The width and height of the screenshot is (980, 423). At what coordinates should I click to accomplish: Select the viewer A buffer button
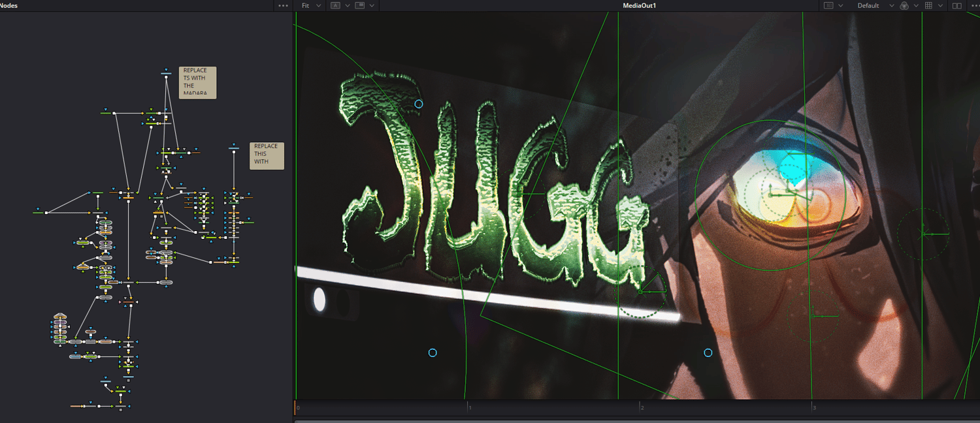tap(336, 5)
